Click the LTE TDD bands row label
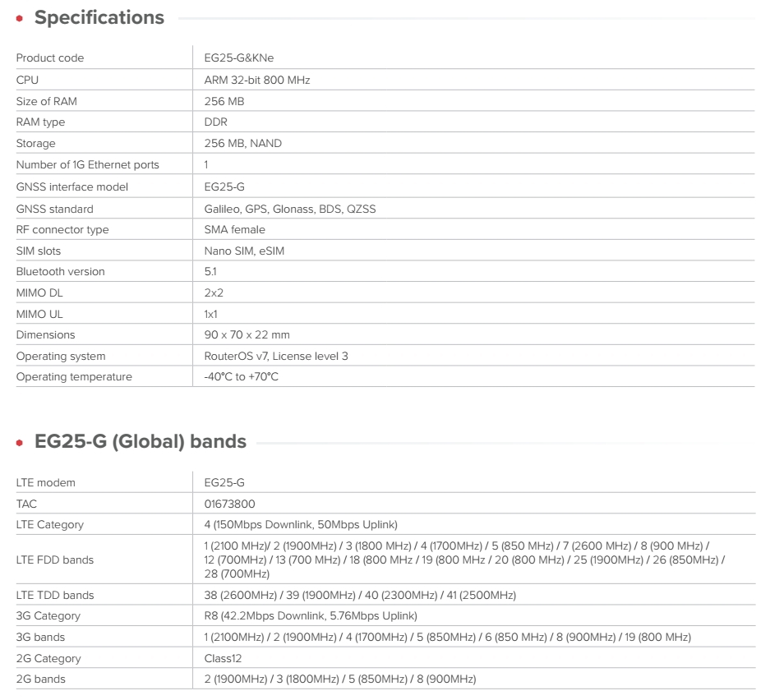Image resolution: width=770 pixels, height=700 pixels. pos(55,595)
